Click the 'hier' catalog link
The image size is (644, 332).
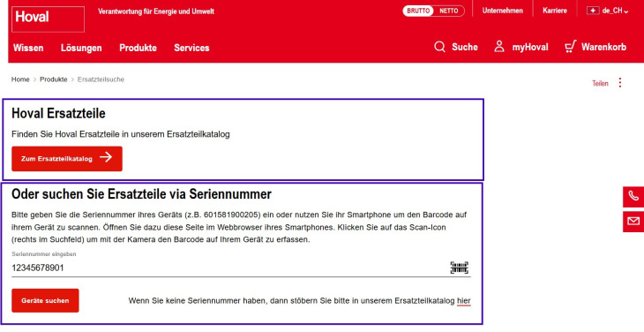[464, 301]
